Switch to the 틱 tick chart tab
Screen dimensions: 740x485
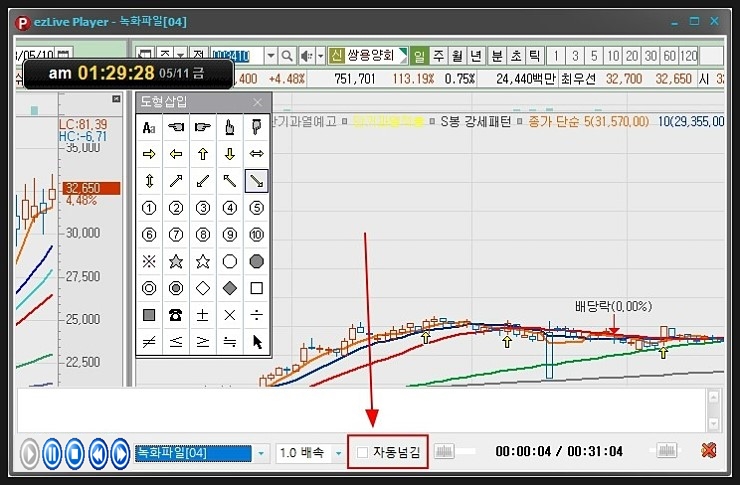click(x=535, y=56)
